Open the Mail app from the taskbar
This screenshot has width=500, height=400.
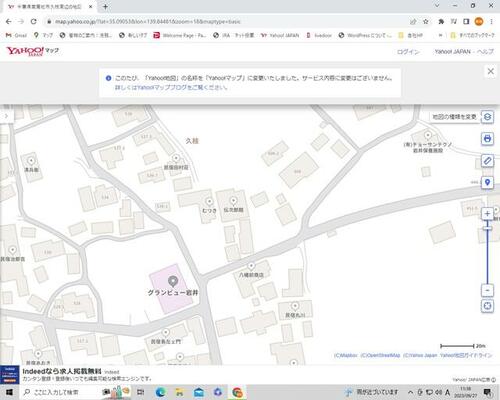199,392
